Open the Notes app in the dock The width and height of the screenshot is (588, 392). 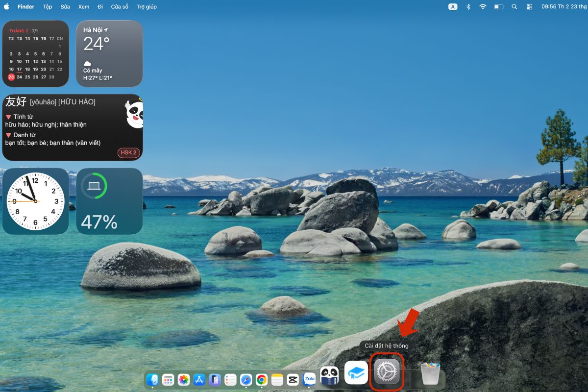[x=277, y=379]
